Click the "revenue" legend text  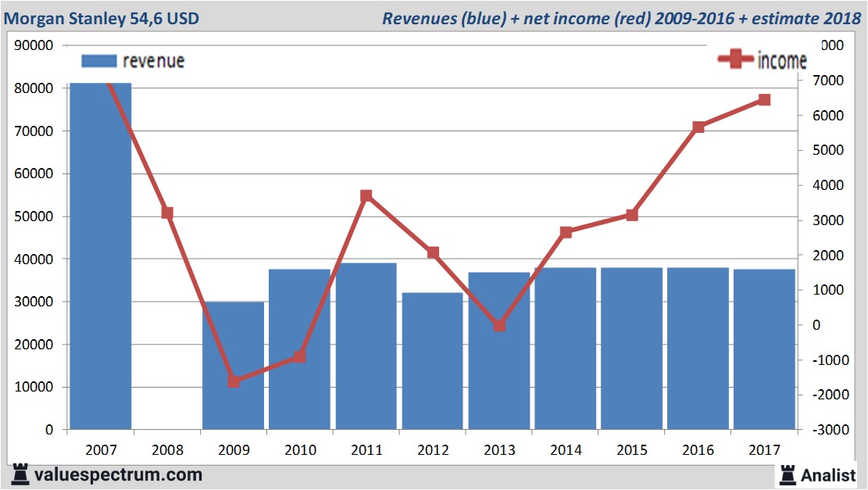153,61
